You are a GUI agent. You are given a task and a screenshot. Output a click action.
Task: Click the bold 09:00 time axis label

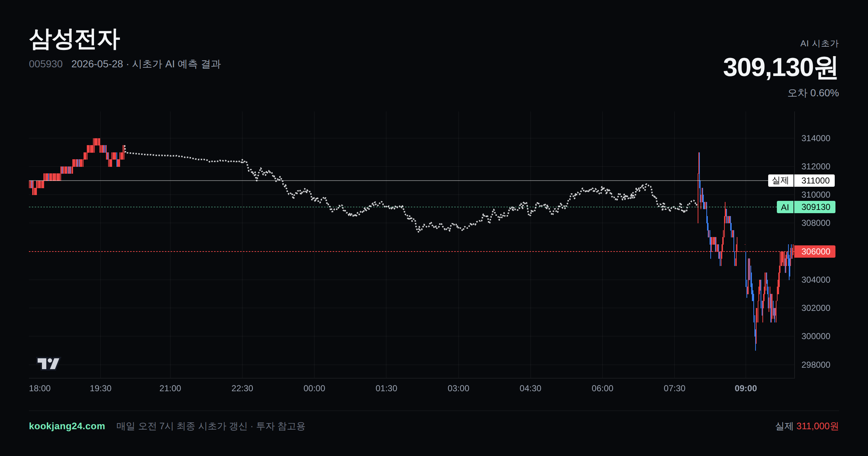(746, 388)
